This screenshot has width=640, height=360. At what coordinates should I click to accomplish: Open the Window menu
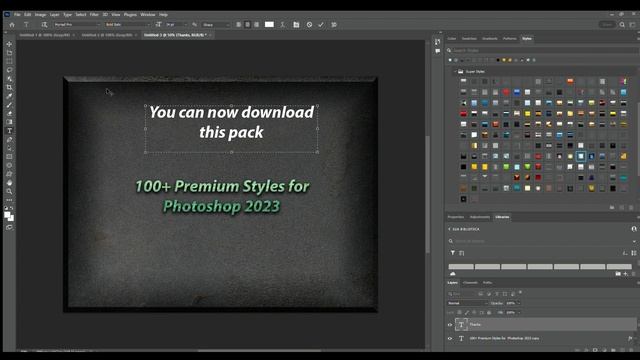pos(148,15)
